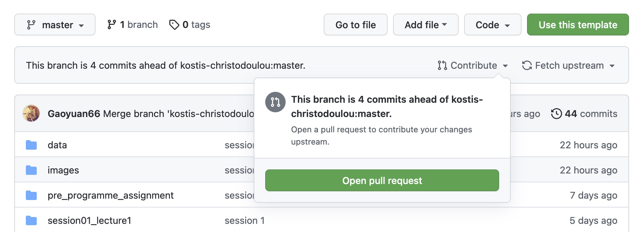This screenshot has width=644, height=232.
Task: Click the Use this template button
Action: click(578, 25)
